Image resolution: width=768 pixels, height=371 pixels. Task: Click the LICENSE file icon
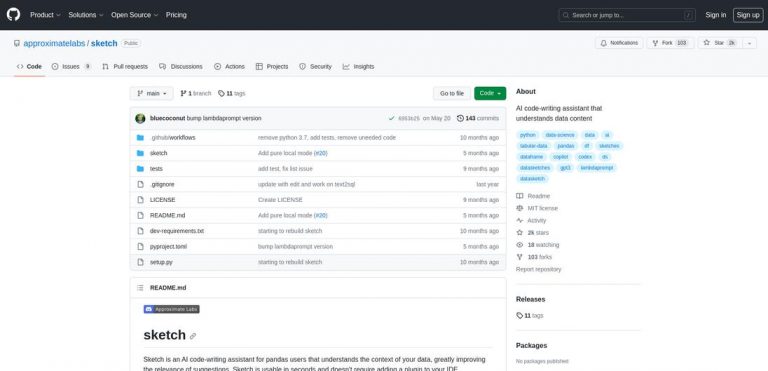coord(141,200)
